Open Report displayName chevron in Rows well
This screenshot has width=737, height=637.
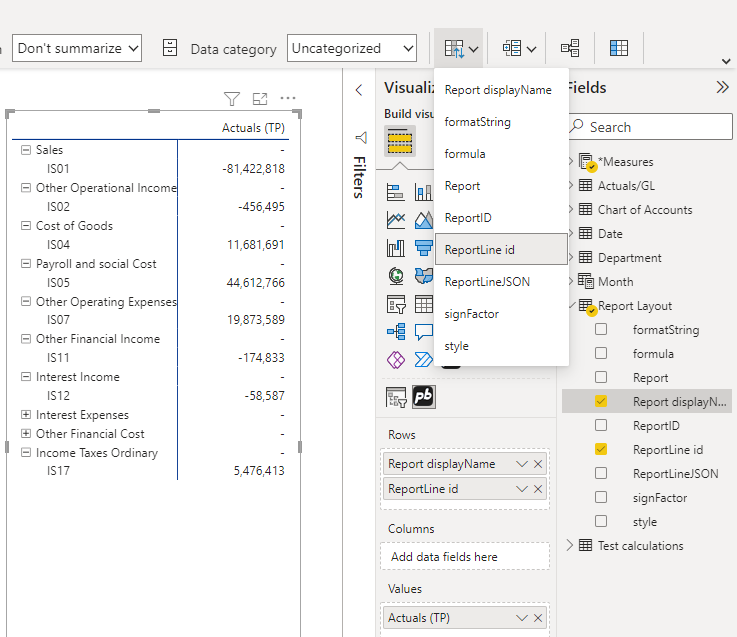(521, 464)
